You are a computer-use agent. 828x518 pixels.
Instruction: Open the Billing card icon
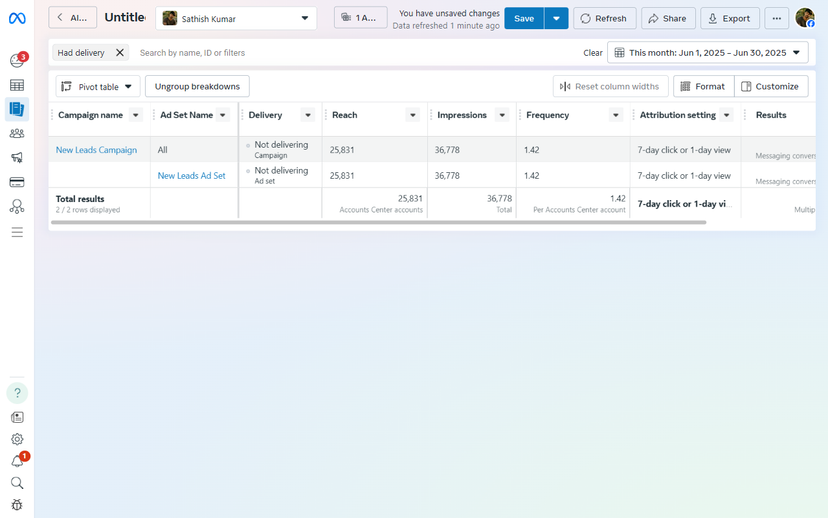[x=17, y=182]
